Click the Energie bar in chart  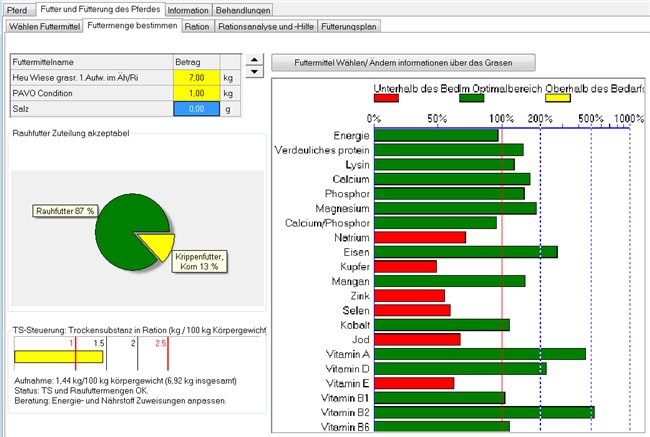point(436,136)
